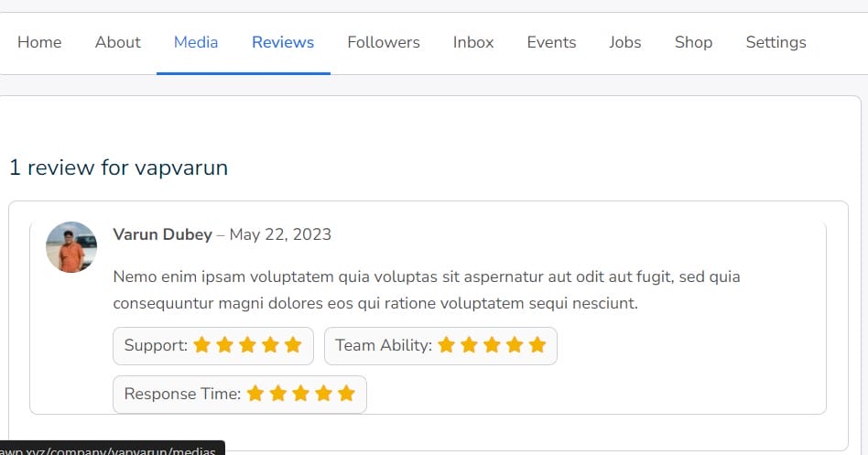Select the Reviews tab

283,42
